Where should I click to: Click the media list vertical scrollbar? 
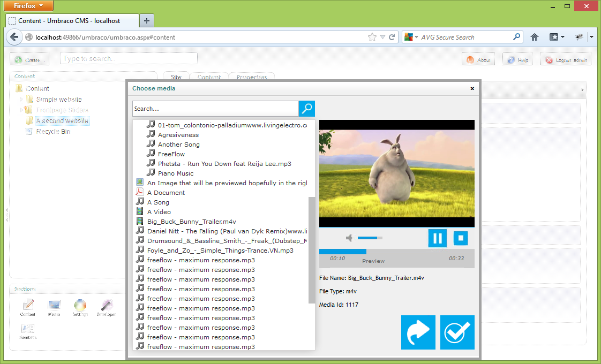[x=312, y=250]
